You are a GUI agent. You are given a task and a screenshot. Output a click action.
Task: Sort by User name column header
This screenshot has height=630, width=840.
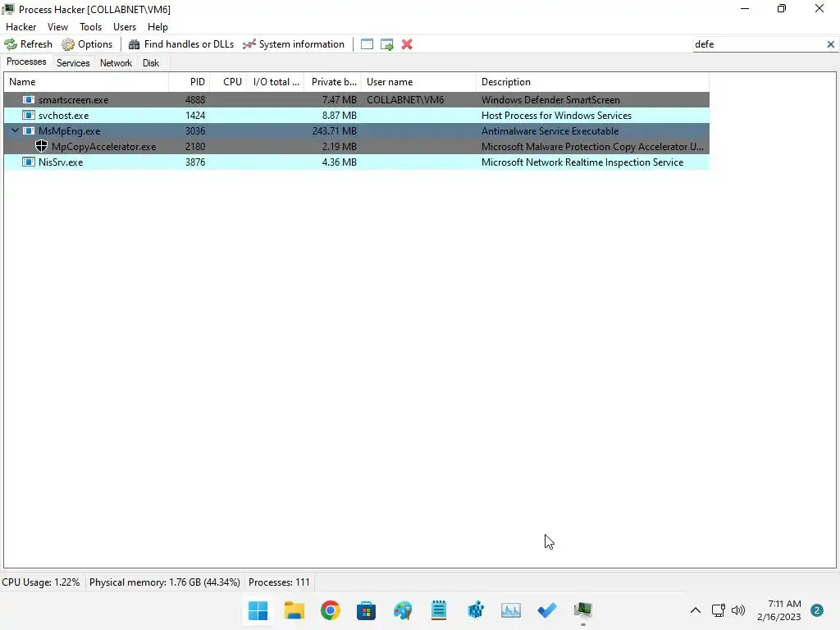(418, 82)
